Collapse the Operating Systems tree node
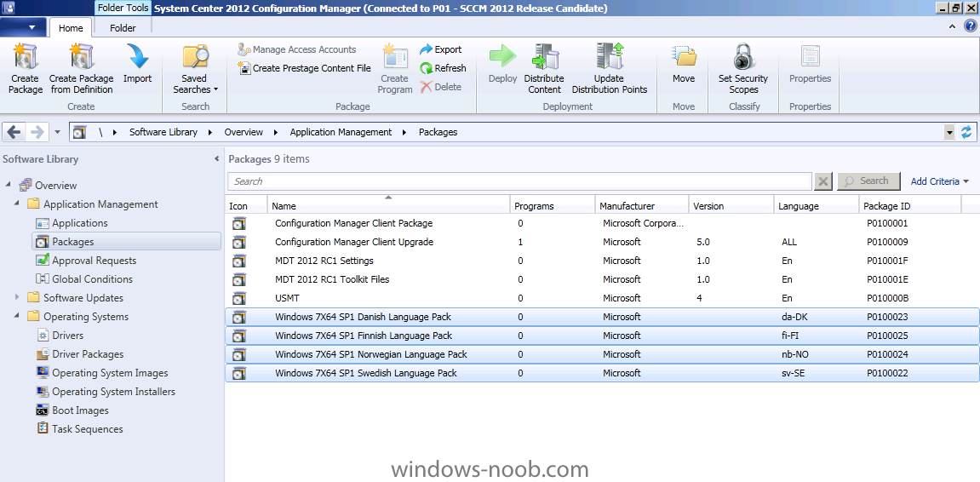The width and height of the screenshot is (980, 482). (x=17, y=316)
